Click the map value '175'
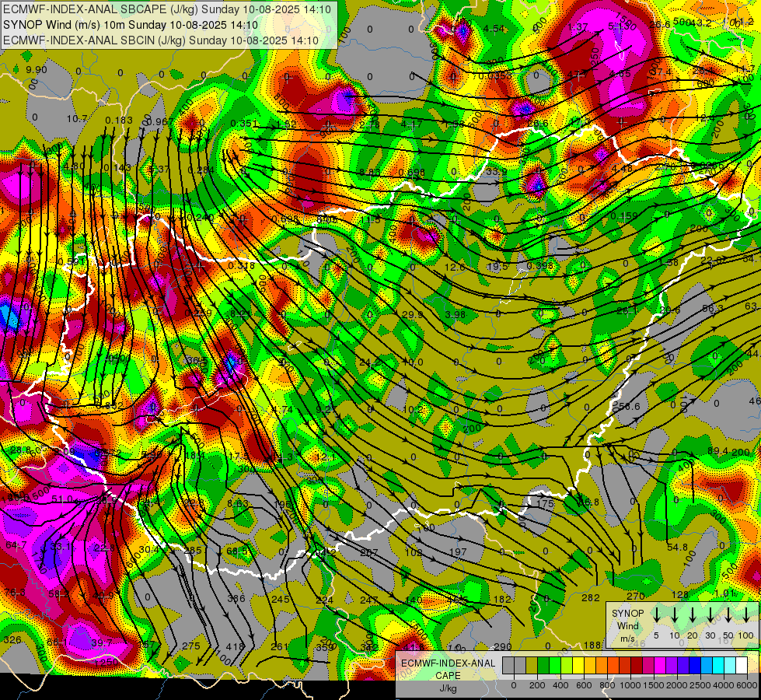The image size is (761, 700). [x=546, y=503]
